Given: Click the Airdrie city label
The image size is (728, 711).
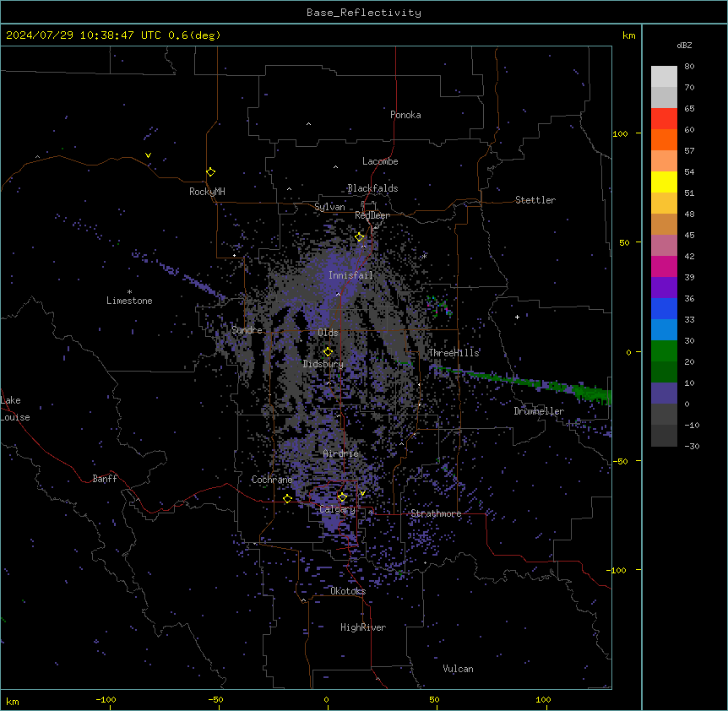Looking at the screenshot, I should tap(341, 453).
